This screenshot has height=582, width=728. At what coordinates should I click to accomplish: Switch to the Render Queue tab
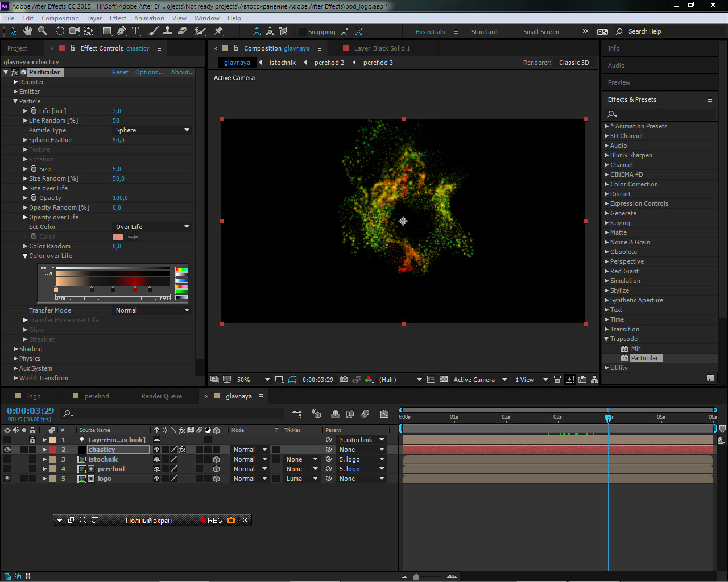(162, 396)
